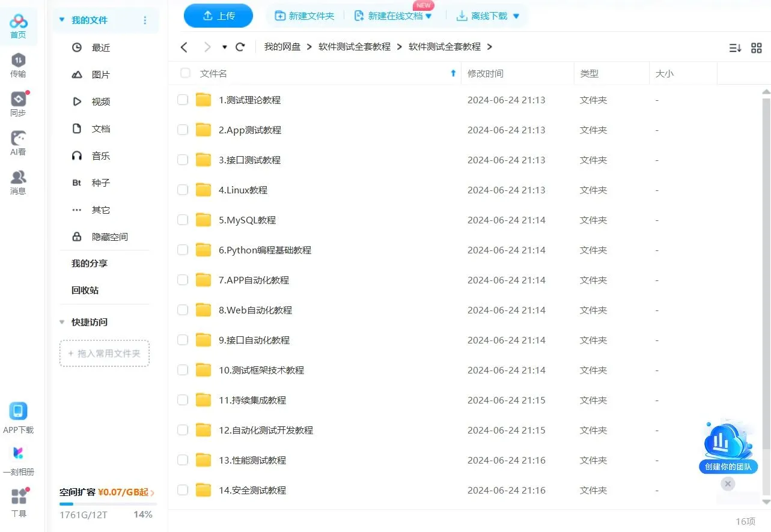Select the checkbox for 5.MySQL教程 folder

tap(182, 220)
